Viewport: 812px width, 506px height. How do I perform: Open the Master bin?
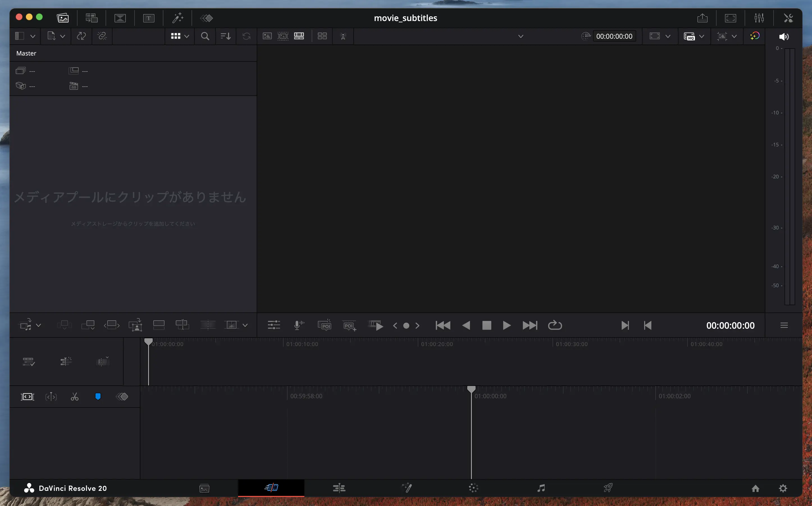coord(26,54)
